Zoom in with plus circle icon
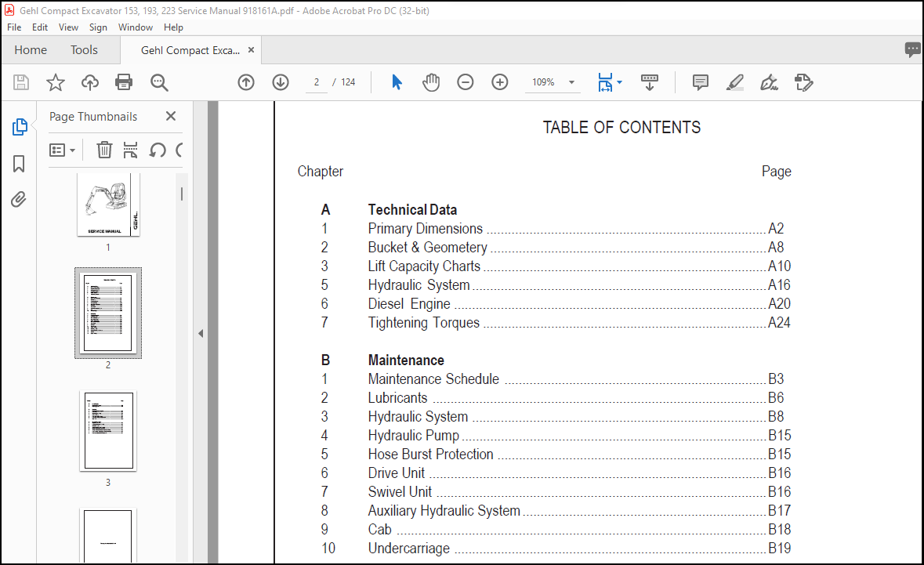 tap(500, 82)
